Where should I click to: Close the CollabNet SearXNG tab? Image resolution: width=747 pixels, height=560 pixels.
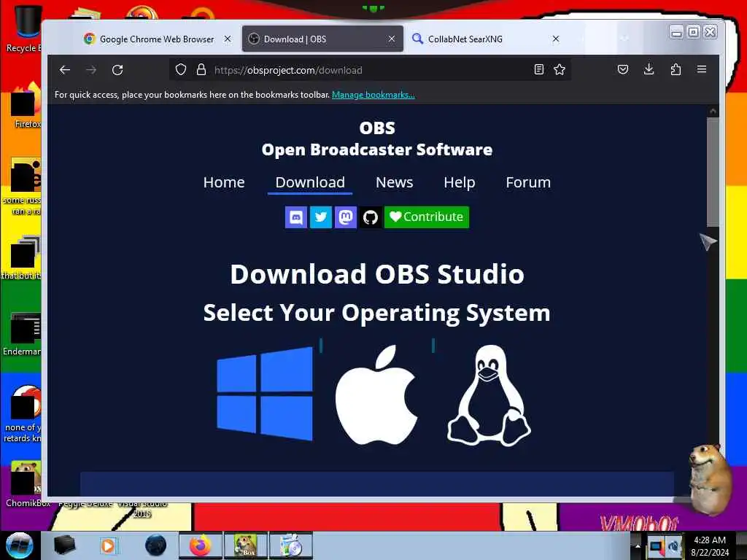(x=556, y=39)
